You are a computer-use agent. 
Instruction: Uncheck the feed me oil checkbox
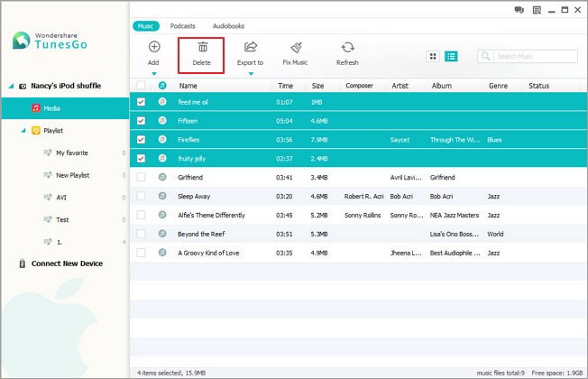[141, 102]
